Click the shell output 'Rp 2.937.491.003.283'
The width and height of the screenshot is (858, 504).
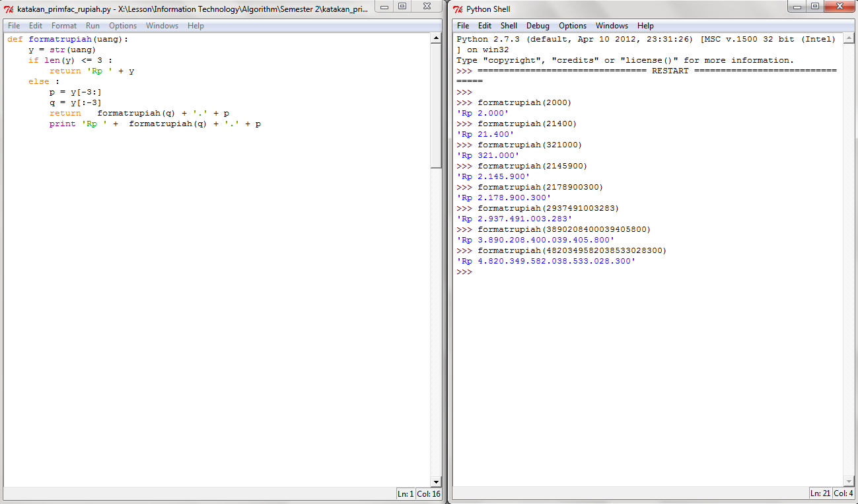[515, 219]
